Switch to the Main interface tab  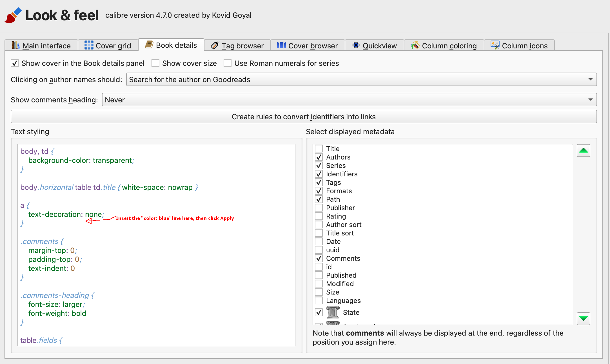[x=41, y=46]
